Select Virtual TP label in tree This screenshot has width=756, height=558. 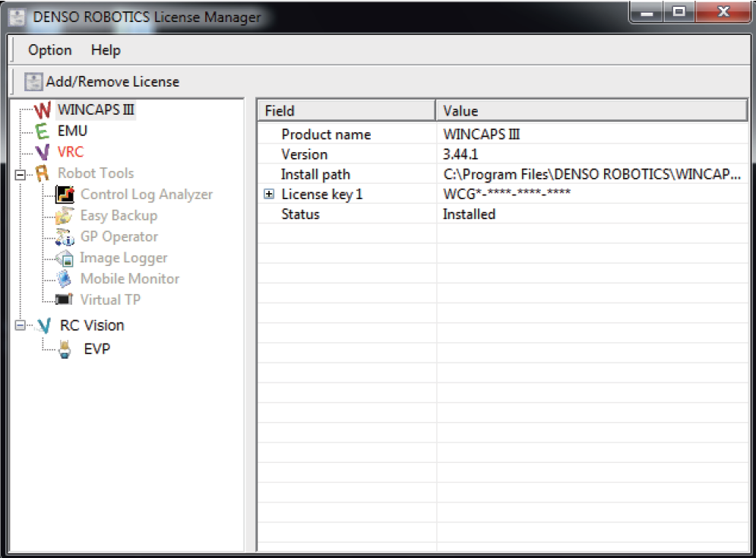point(110,300)
